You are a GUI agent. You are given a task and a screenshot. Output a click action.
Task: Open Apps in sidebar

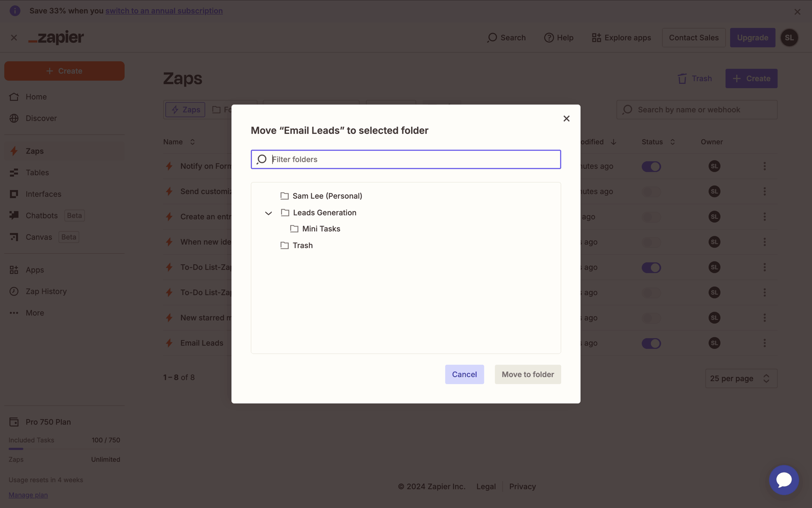[x=64, y=270]
